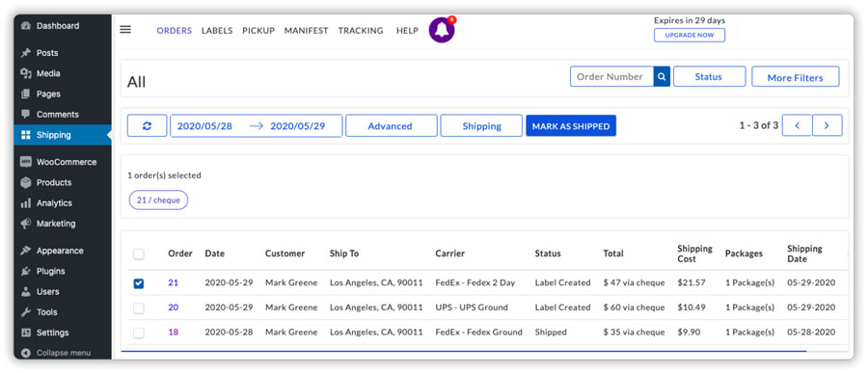Click the 'Shipped' status for order 18
This screenshot has height=373, width=868.
551,333
